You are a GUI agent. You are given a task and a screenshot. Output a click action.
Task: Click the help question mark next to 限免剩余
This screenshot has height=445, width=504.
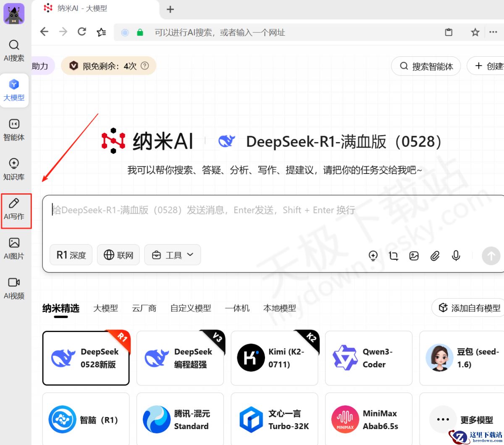tap(145, 66)
